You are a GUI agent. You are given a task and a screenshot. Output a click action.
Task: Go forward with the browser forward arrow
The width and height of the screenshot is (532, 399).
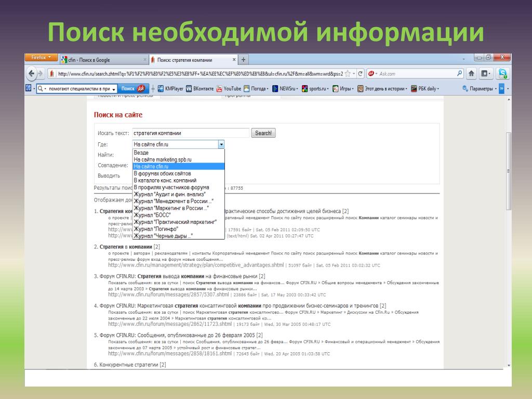41,73
